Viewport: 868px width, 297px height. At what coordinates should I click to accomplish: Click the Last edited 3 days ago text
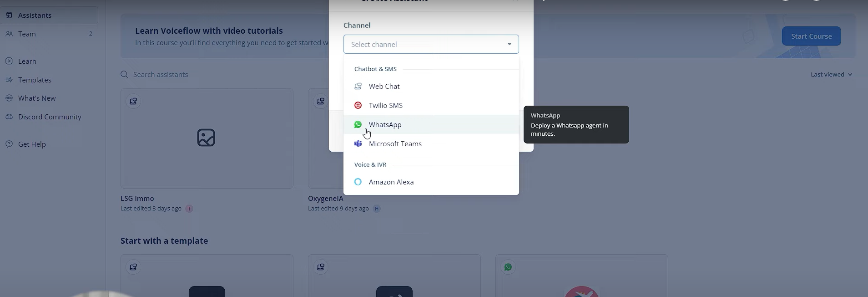click(x=151, y=209)
